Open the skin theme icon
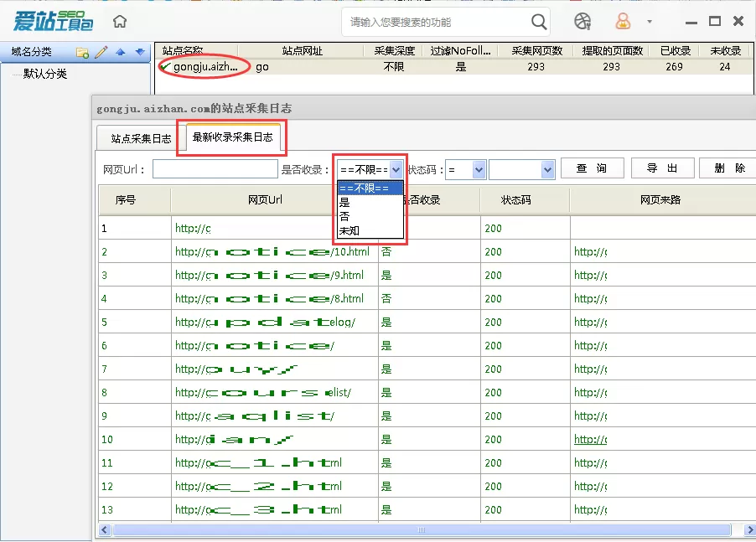 583,21
